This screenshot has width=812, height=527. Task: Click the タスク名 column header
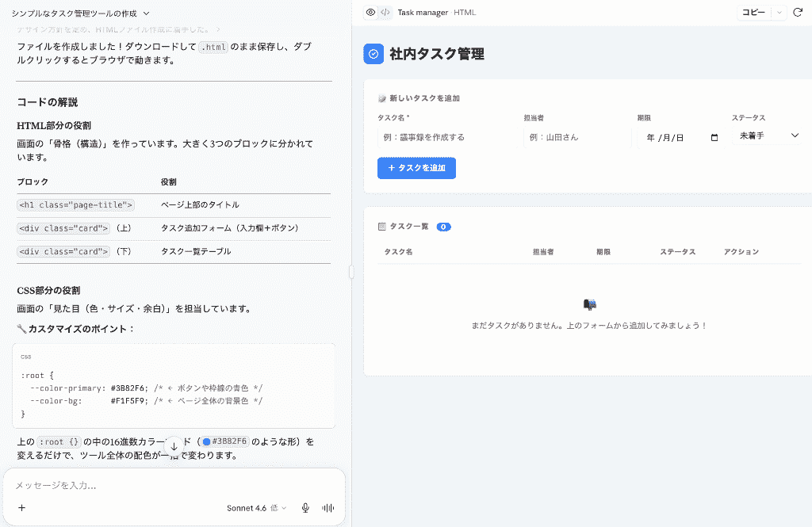(x=398, y=251)
